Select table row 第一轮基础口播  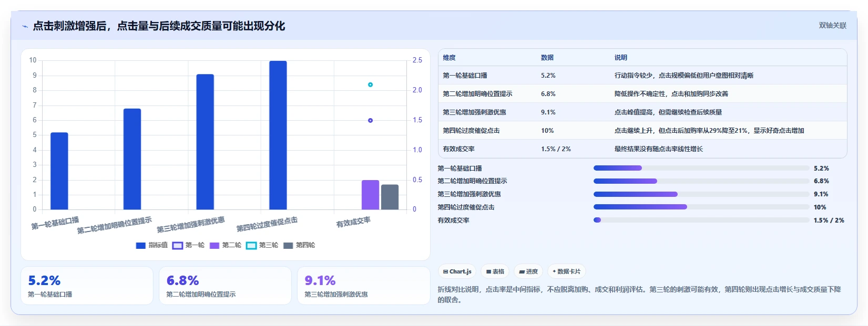642,75
